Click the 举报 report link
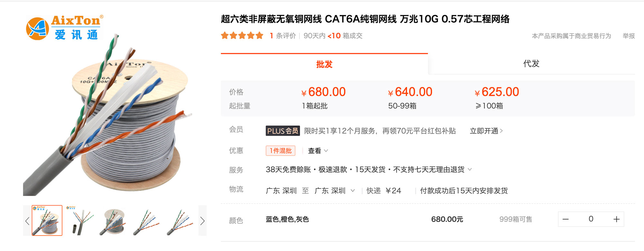The height and width of the screenshot is (251, 644). point(629,36)
